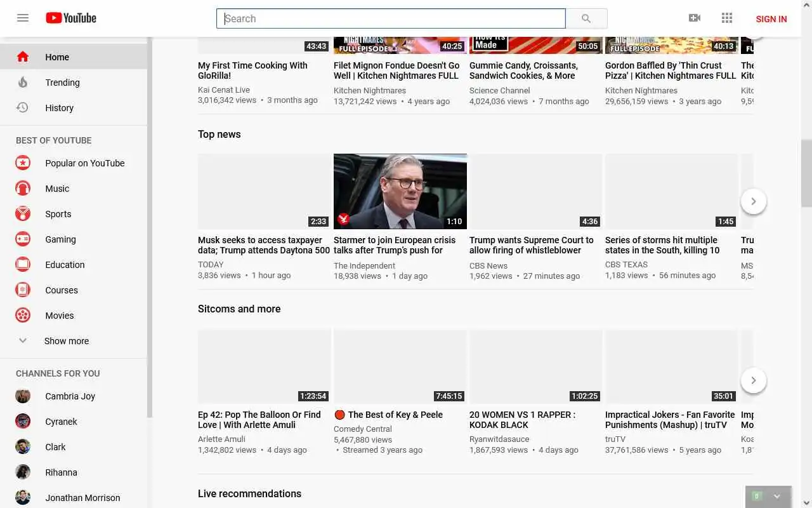Open CBS News channel link
This screenshot has height=508, width=812.
(x=488, y=266)
